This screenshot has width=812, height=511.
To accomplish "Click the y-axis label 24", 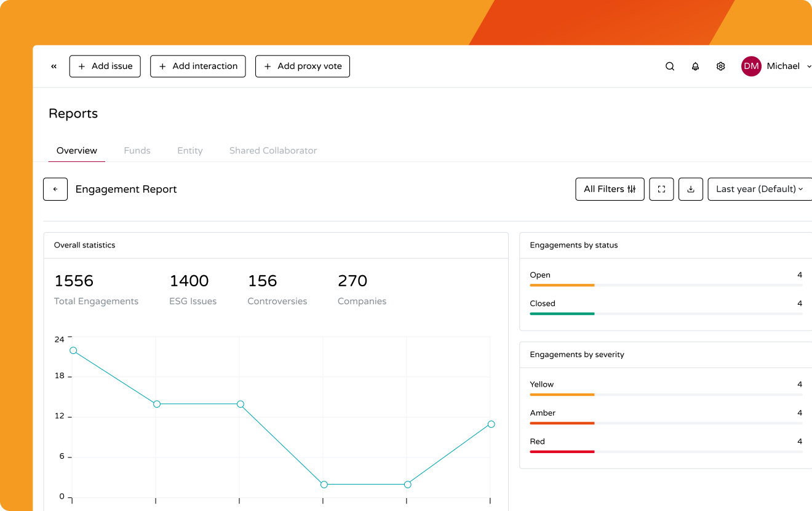I will click(59, 339).
